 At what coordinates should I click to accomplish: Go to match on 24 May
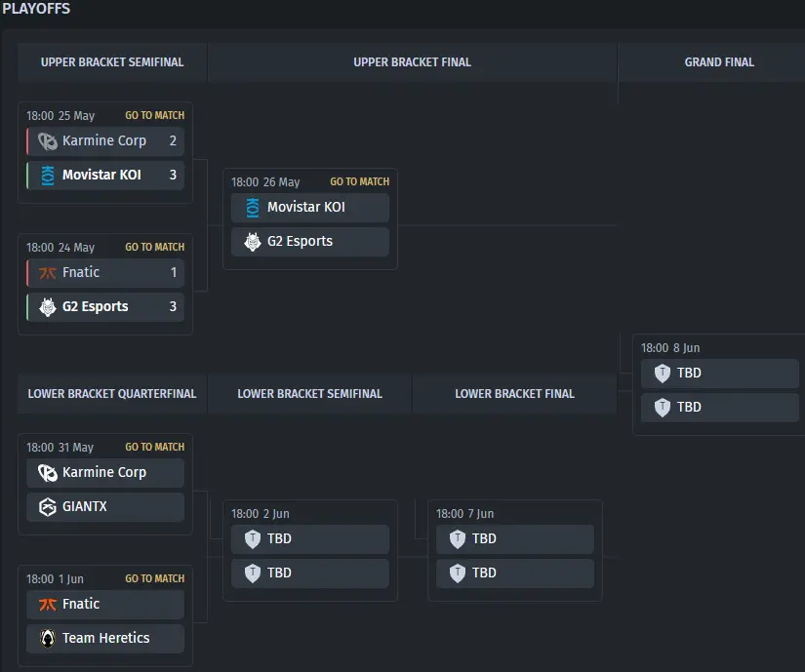point(154,247)
